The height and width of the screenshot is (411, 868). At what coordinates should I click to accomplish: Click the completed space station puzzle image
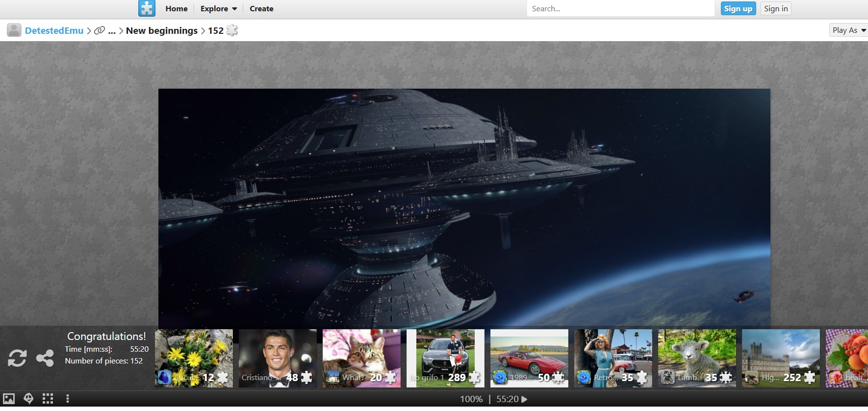point(464,208)
